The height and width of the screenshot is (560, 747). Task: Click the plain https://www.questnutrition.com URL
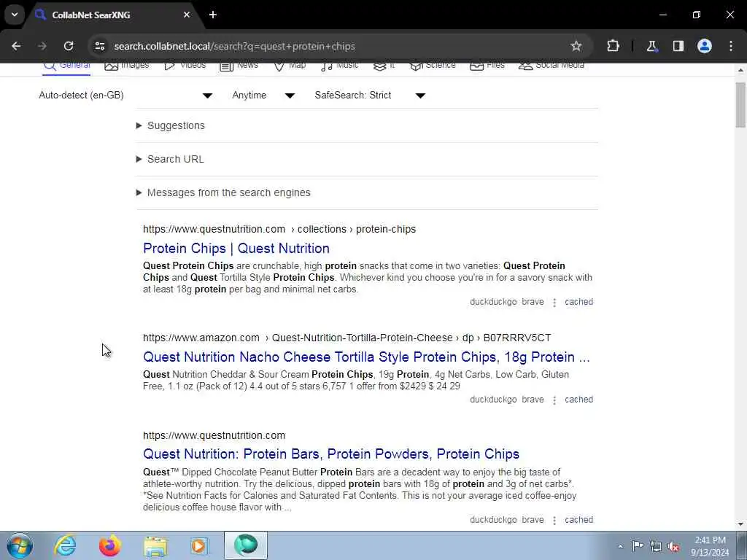214,435
